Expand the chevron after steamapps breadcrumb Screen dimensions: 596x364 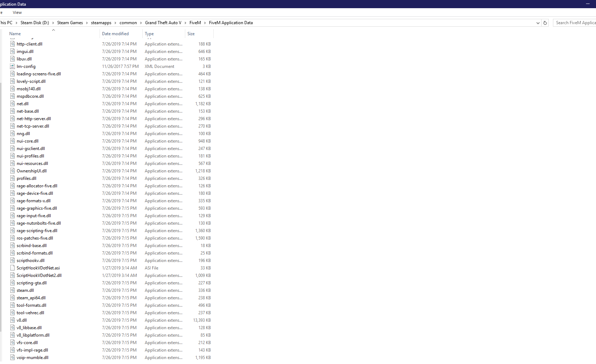coord(115,23)
